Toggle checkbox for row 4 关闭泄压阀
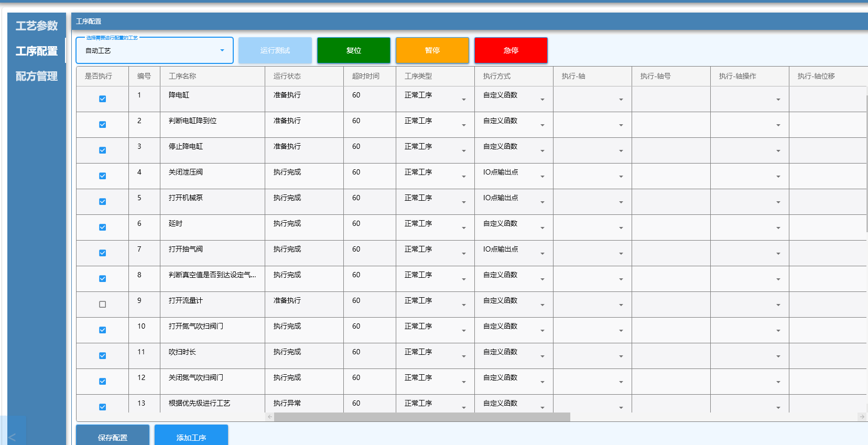 (103, 176)
